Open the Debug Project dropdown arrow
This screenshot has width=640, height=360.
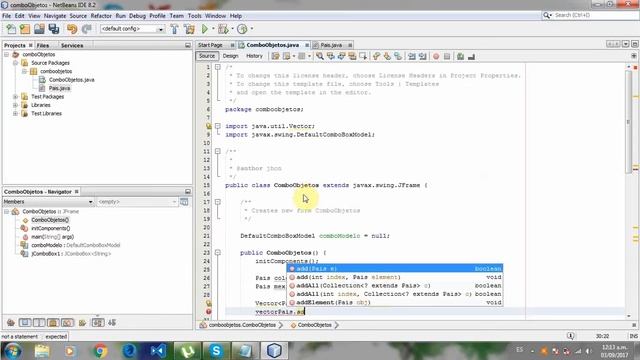coord(232,29)
